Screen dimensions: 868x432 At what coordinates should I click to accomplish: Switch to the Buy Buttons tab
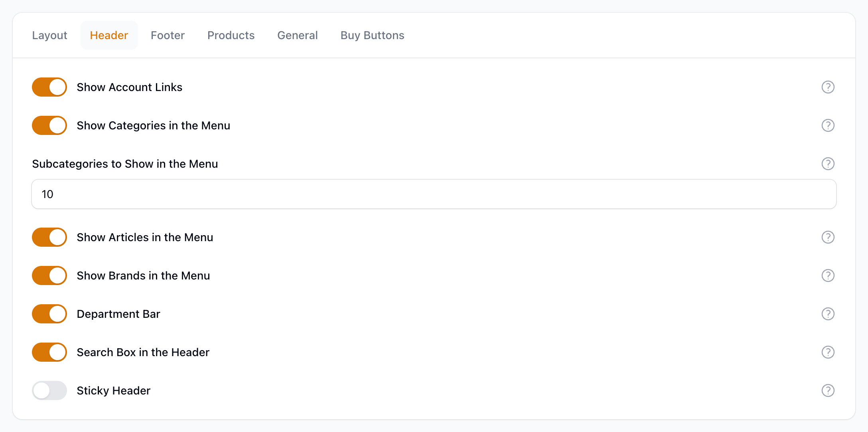[372, 35]
